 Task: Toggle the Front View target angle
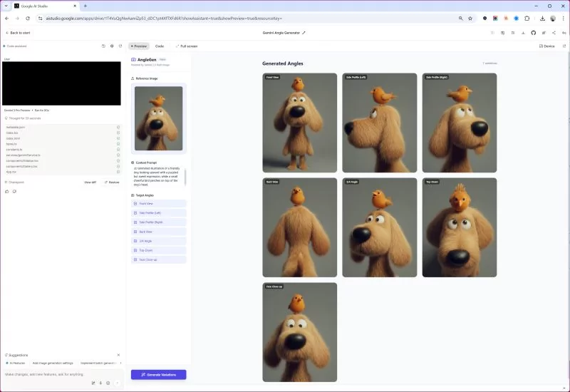point(159,204)
